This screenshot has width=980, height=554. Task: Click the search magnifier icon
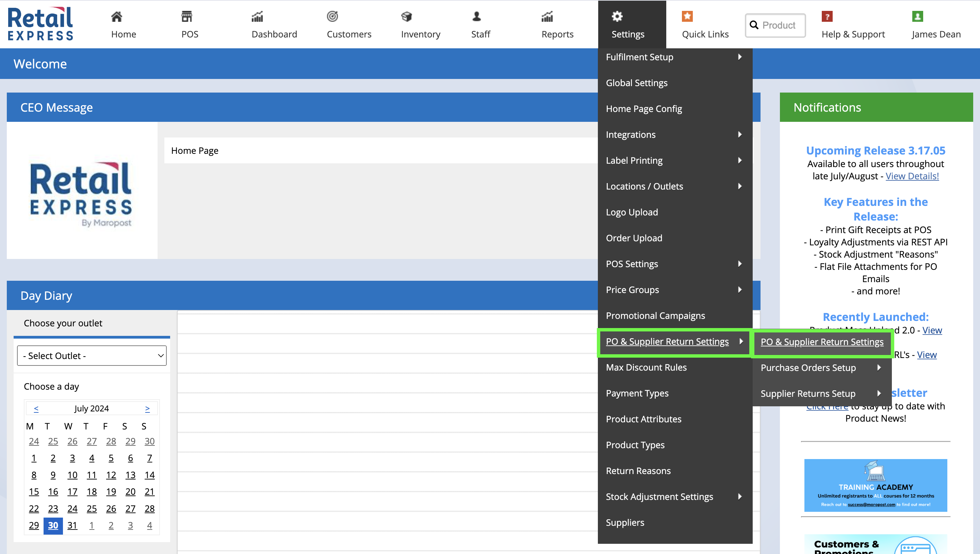point(754,25)
